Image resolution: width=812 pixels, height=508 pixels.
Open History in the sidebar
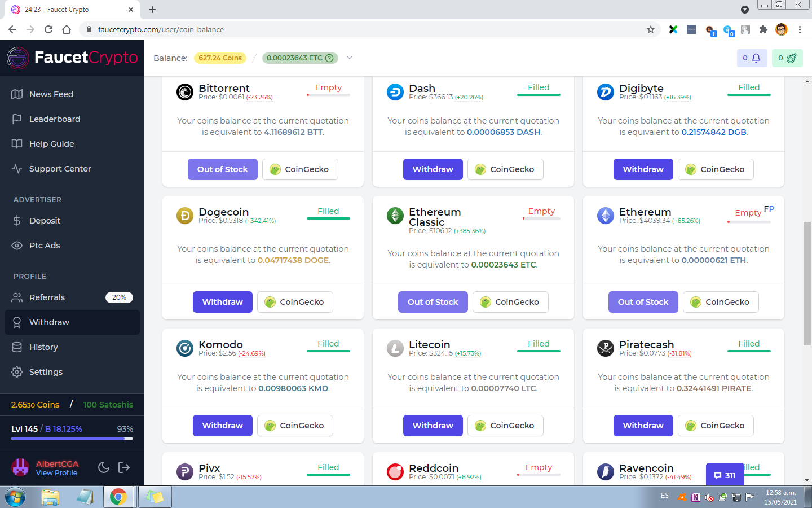[72, 347]
